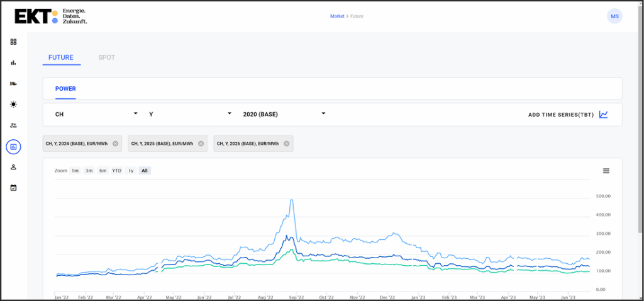
Task: Select the POWER tab
Action: (65, 89)
